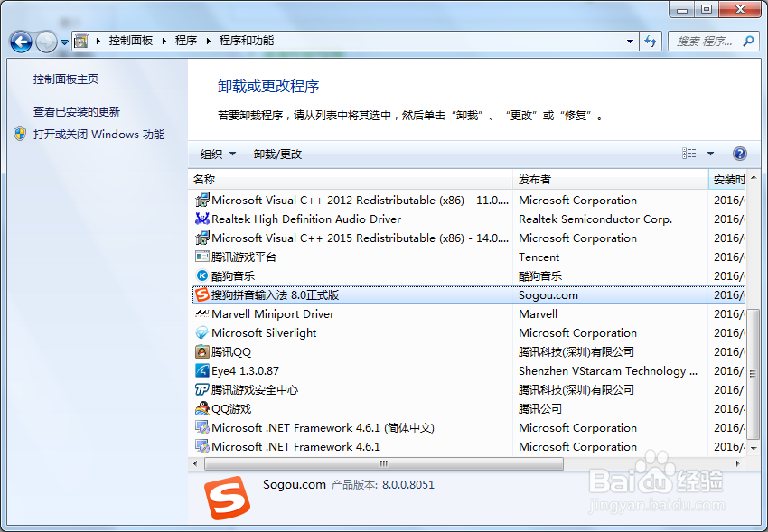
Task: Click horizontal scrollbar left arrow
Action: (195, 463)
